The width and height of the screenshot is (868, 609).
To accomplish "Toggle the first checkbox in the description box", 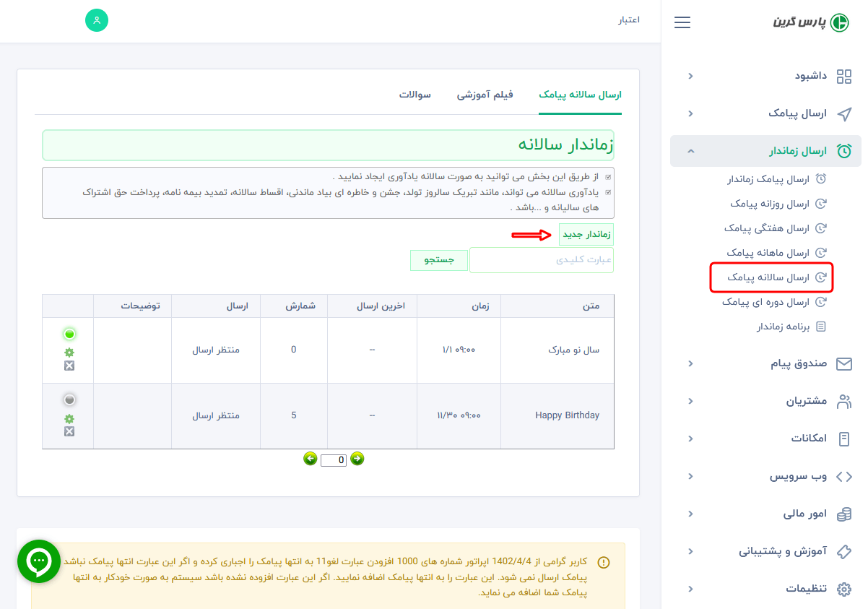I will click(609, 176).
